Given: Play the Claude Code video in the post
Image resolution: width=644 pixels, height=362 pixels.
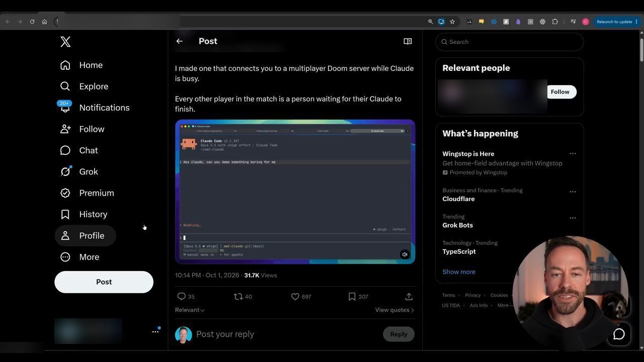Looking at the screenshot, I should coord(295,192).
